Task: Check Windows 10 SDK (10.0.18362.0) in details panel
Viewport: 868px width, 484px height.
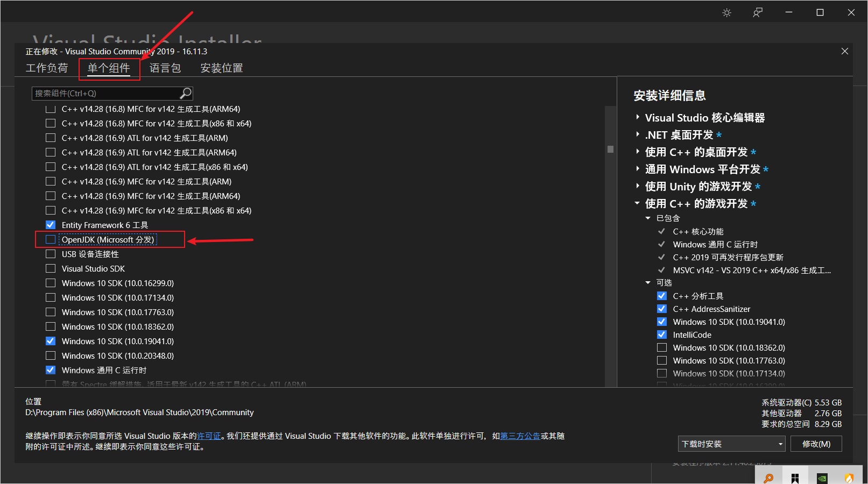Action: [662, 347]
